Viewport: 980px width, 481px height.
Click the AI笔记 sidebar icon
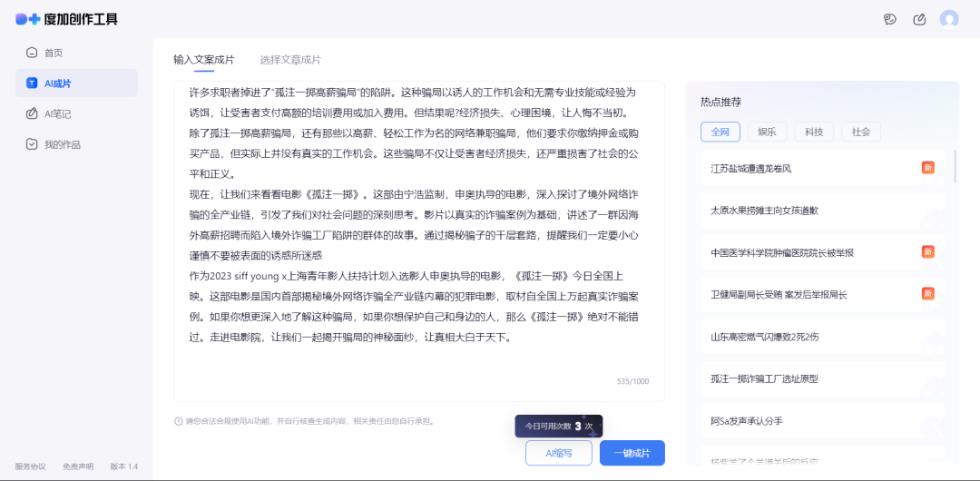32,113
